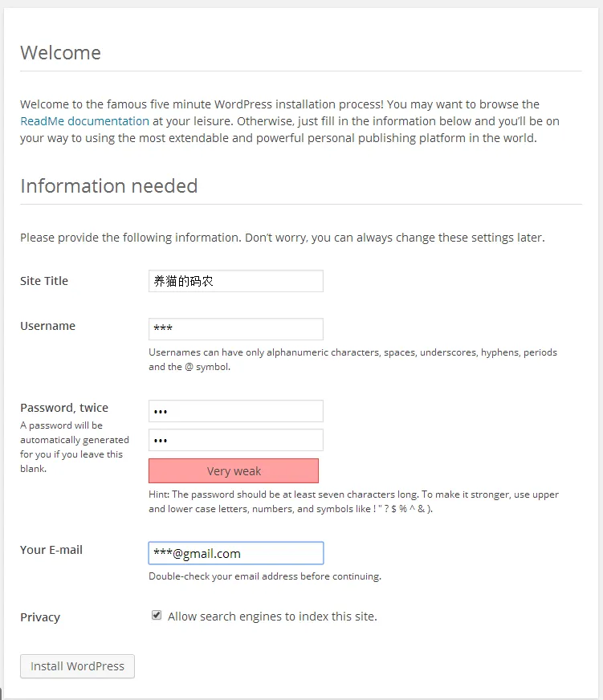Click the 'Password, twice' label

coord(64,408)
